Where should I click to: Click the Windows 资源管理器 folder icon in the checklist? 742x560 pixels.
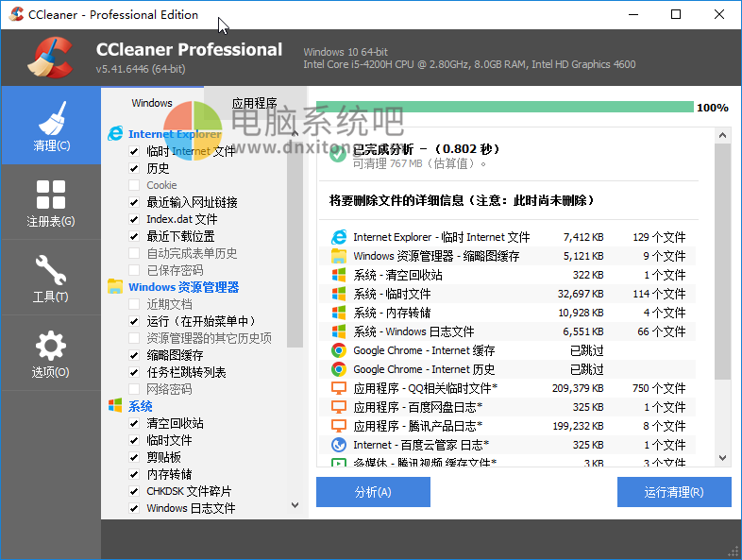click(x=115, y=287)
